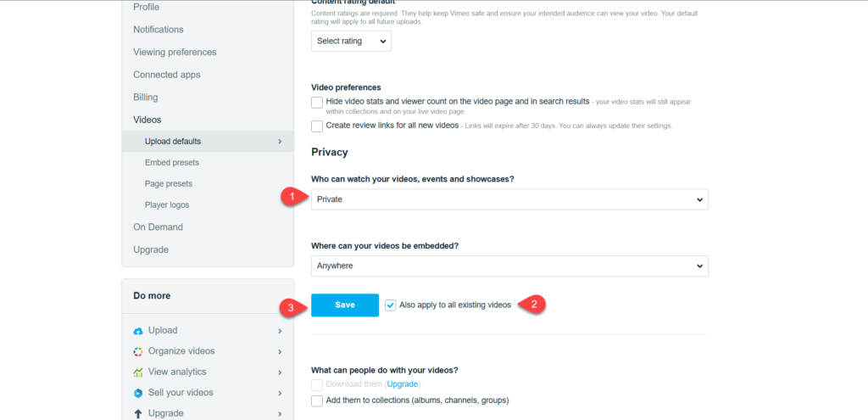Tick Add them to collections checkbox
Image resolution: width=868 pixels, height=420 pixels.
click(x=317, y=400)
